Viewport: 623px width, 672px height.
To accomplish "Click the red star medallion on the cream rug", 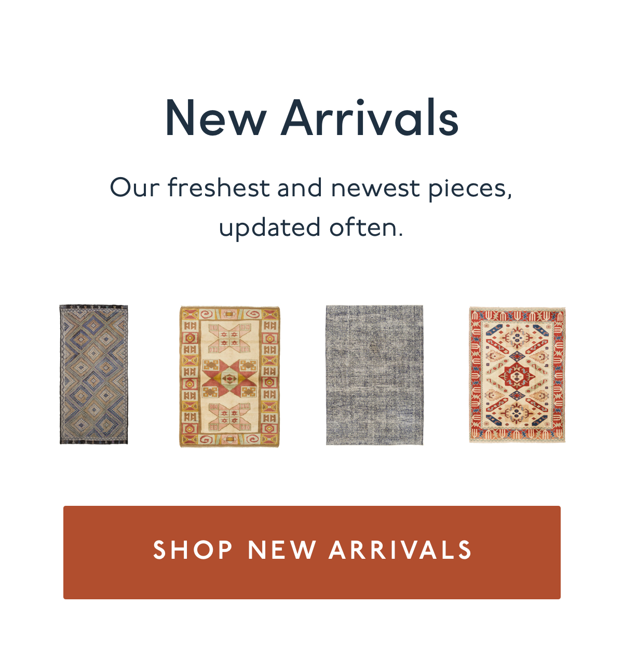I will pos(229,378).
